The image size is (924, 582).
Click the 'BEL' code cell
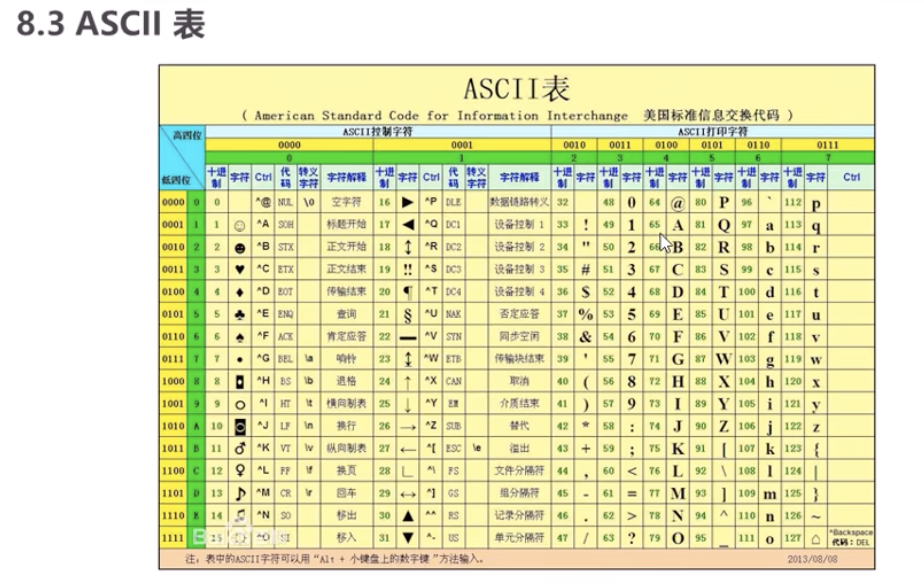coord(285,359)
